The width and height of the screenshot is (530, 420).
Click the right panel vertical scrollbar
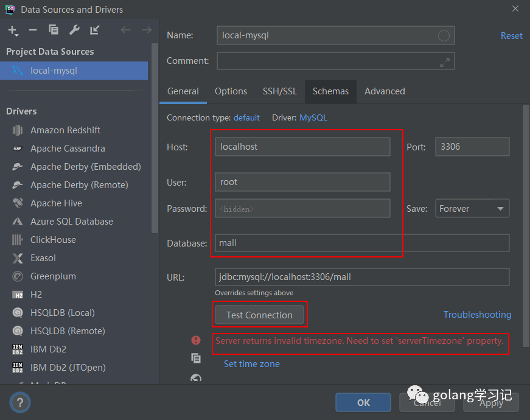[x=526, y=226]
